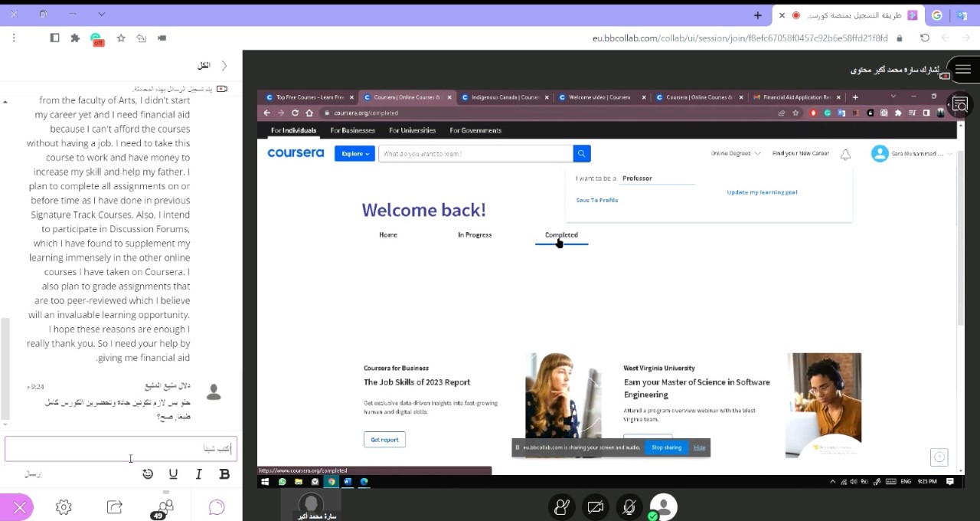The width and height of the screenshot is (980, 521).
Task: Click Coursera For Businesses tab
Action: click(352, 130)
